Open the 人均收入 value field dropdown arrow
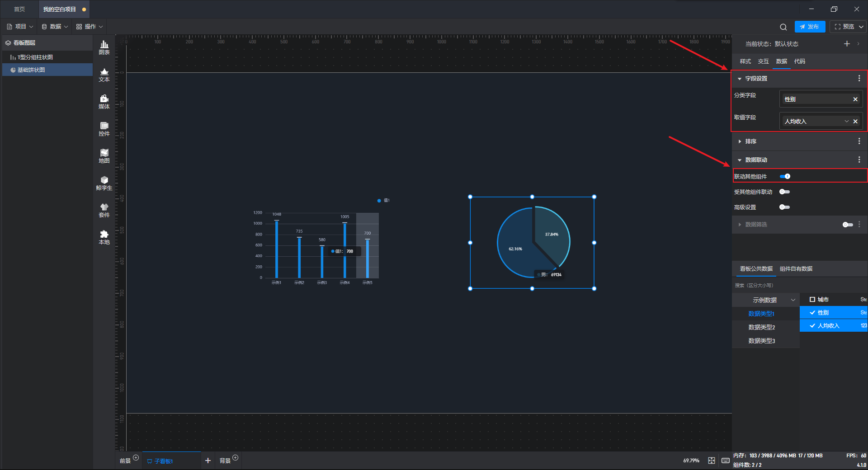The height and width of the screenshot is (470, 868). tap(846, 121)
